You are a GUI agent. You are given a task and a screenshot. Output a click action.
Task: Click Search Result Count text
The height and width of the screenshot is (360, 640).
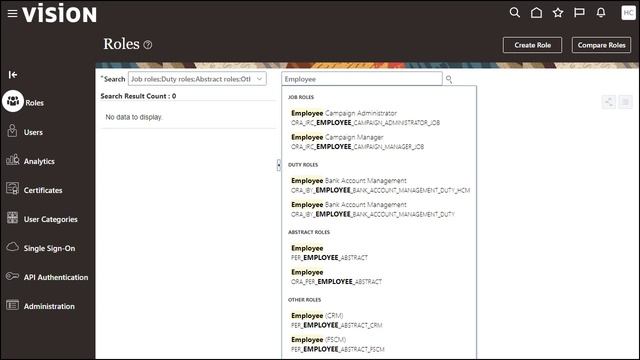click(138, 96)
